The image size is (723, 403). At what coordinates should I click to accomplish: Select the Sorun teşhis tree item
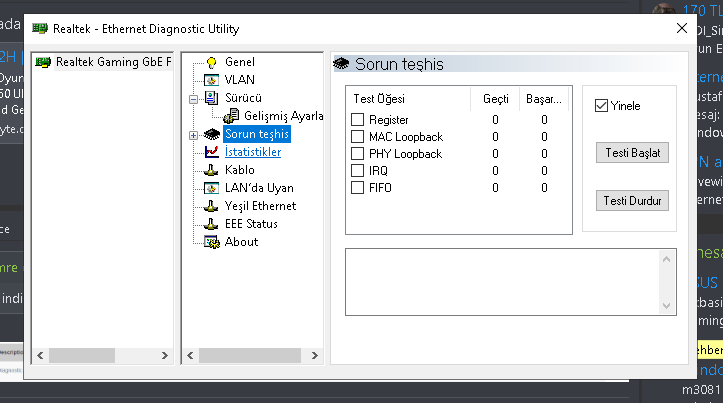coord(257,134)
